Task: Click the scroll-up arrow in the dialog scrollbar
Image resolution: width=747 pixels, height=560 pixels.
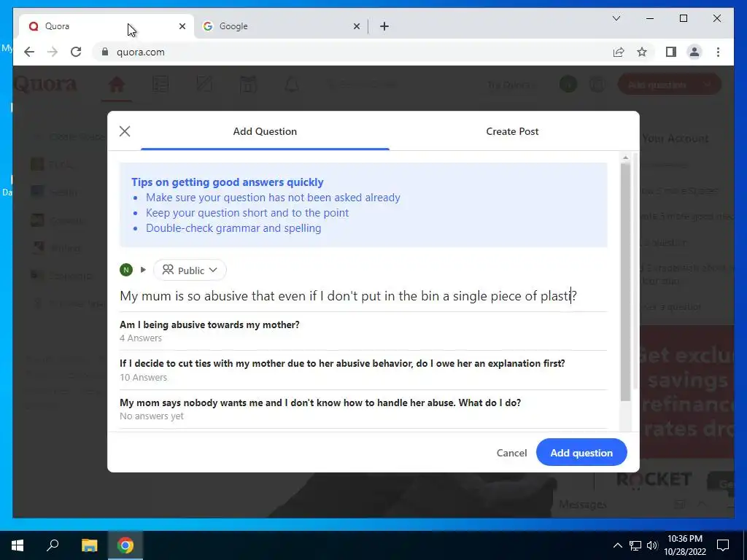Action: [x=625, y=157]
